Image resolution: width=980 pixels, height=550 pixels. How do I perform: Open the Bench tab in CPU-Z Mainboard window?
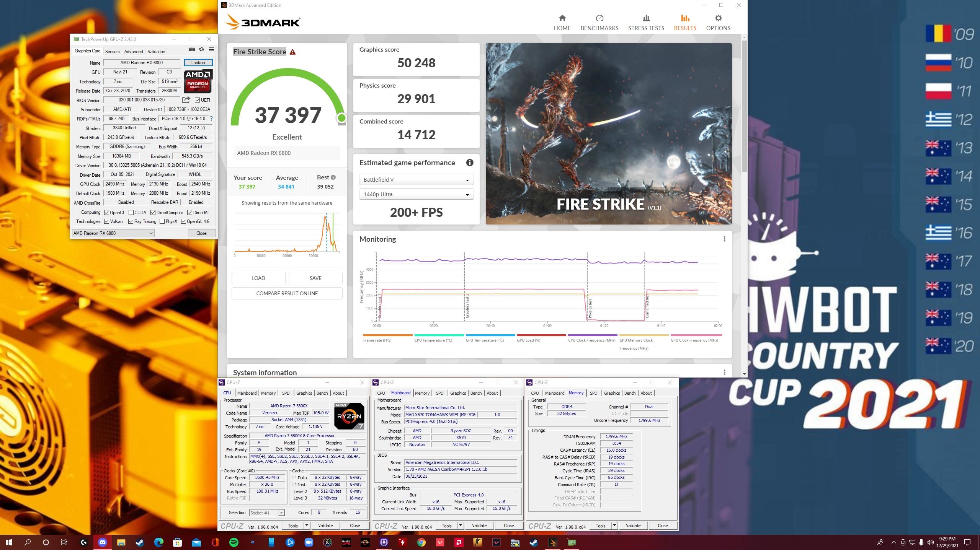[x=476, y=393]
